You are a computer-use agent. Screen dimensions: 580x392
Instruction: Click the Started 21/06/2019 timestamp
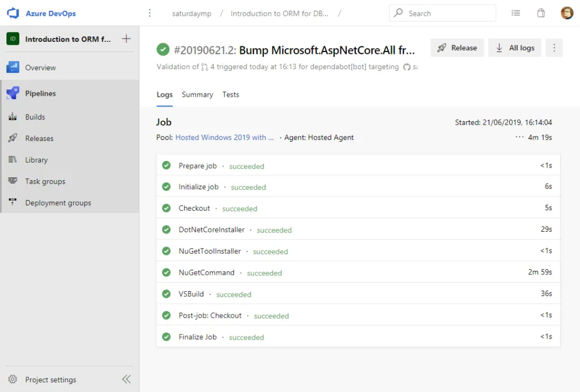(504, 122)
